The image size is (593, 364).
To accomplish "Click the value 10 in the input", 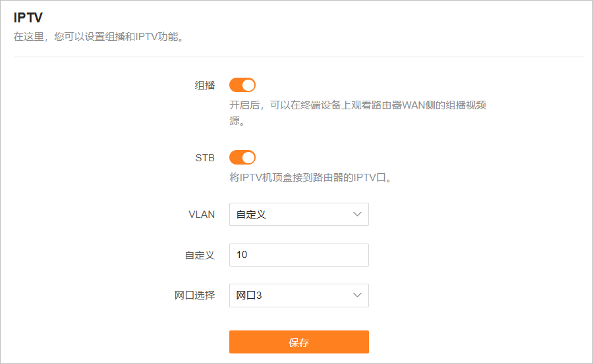I will [242, 255].
